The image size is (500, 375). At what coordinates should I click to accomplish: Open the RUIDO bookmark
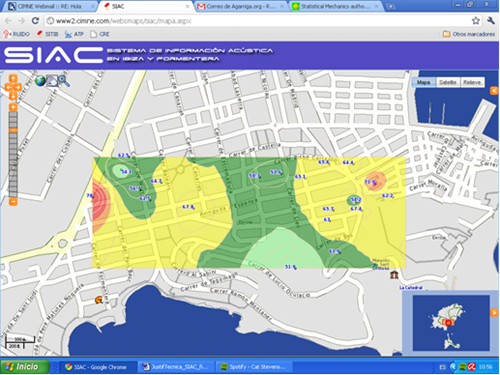click(x=17, y=34)
